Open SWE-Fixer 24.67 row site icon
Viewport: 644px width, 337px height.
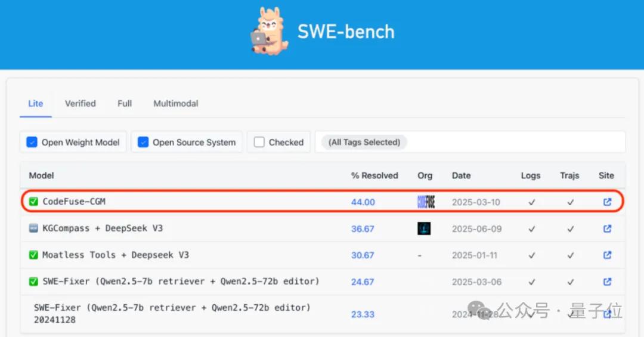point(607,281)
